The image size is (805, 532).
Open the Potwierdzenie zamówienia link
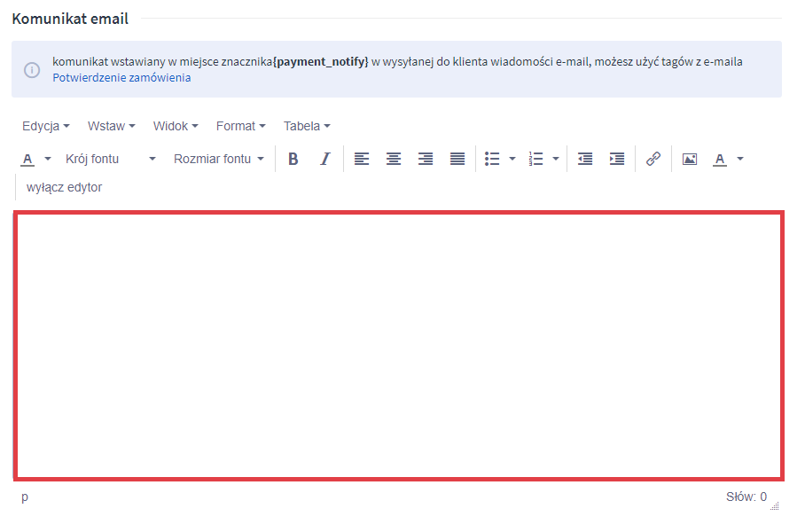coord(121,78)
